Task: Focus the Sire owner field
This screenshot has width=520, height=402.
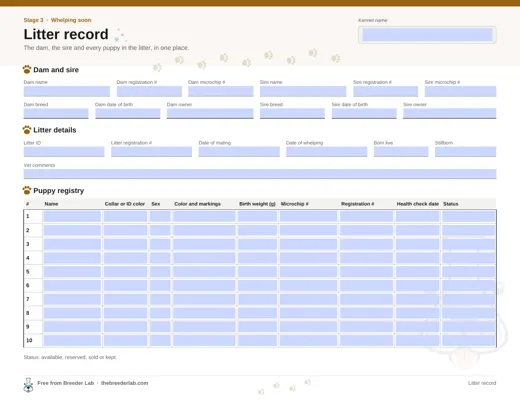Action: (x=450, y=113)
